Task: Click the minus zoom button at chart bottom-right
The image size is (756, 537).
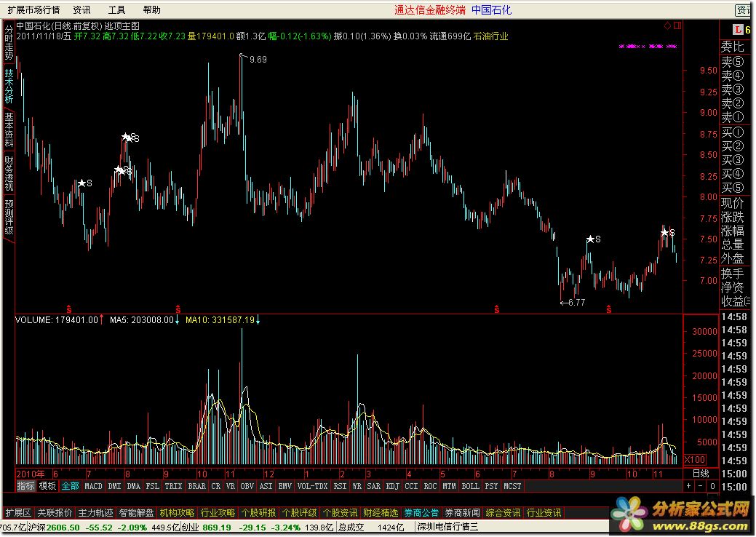Action: coord(701,486)
